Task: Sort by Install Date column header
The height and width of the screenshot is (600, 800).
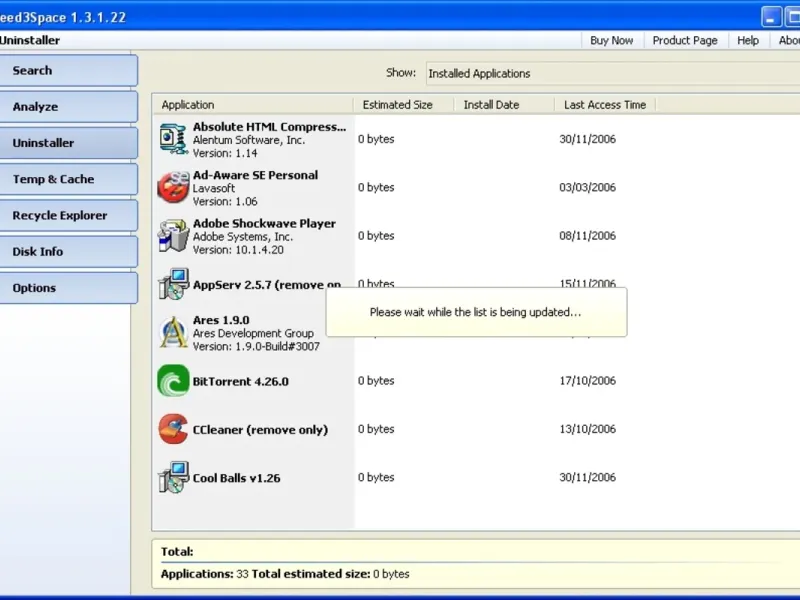Action: point(504,105)
